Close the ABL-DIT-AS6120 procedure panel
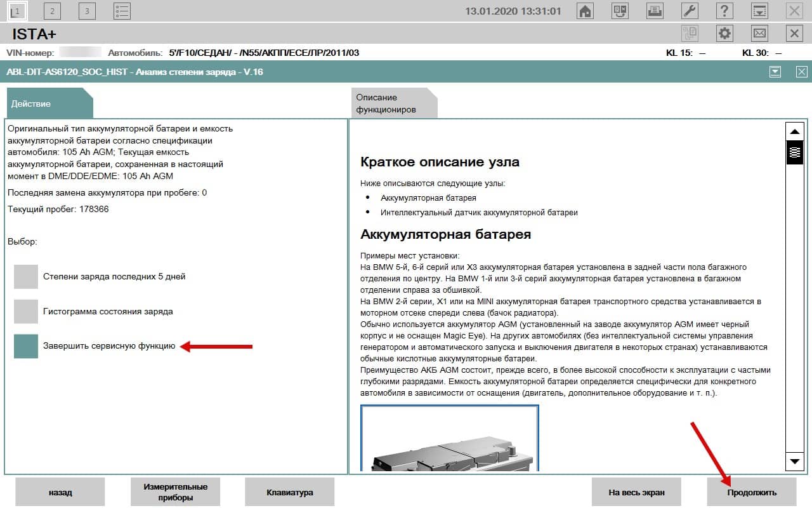Viewport: 812px width, 508px height. (802, 72)
